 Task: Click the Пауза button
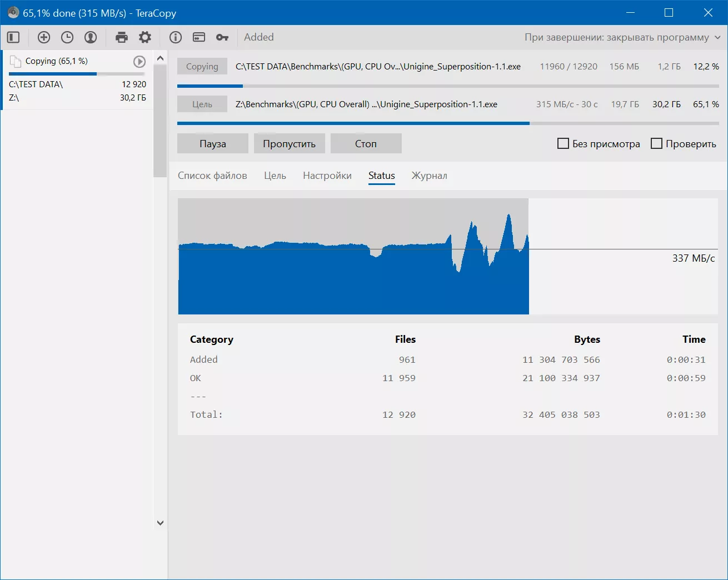pyautogui.click(x=213, y=143)
